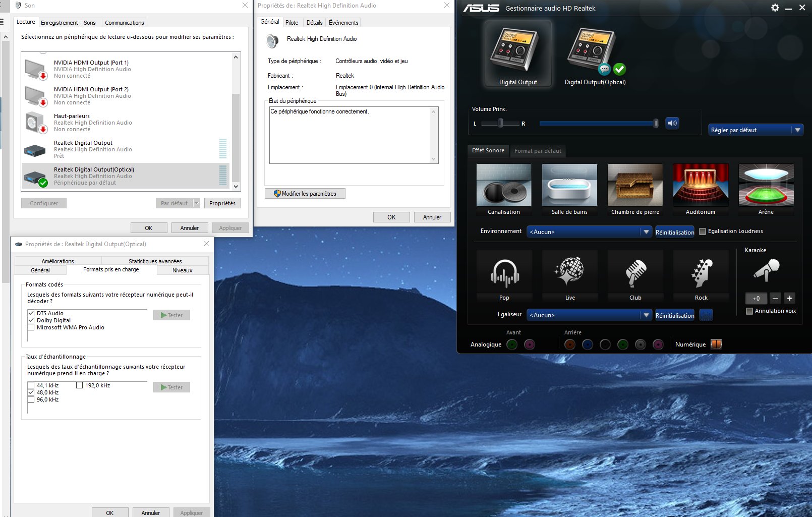
Task: Switch to Enregistrement tab in Son window
Action: [x=60, y=23]
